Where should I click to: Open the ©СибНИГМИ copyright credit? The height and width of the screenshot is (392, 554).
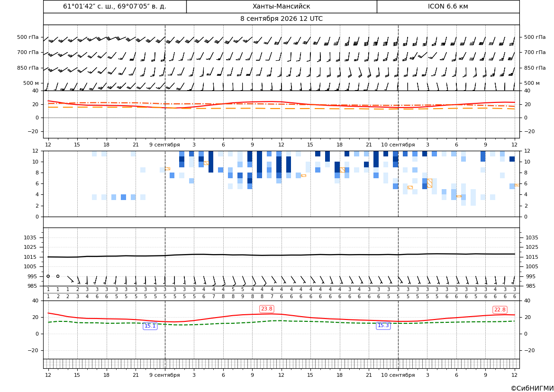pos(532,388)
